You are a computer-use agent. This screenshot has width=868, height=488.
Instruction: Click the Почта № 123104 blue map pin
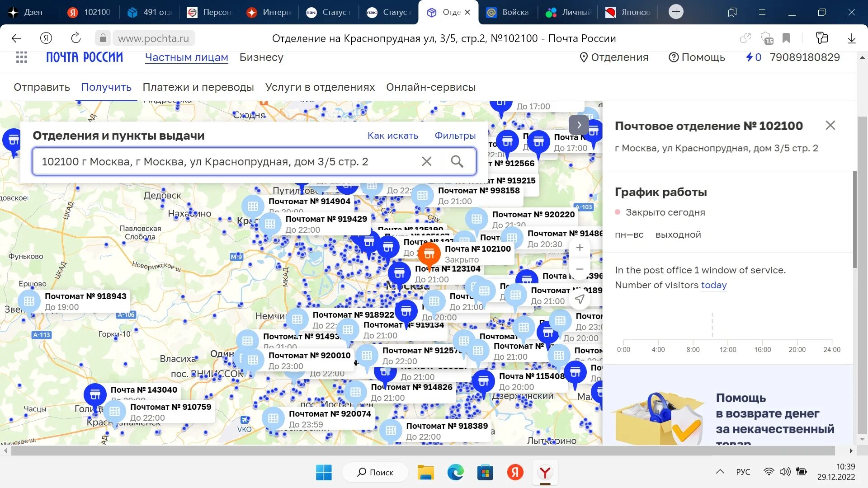[399, 274]
